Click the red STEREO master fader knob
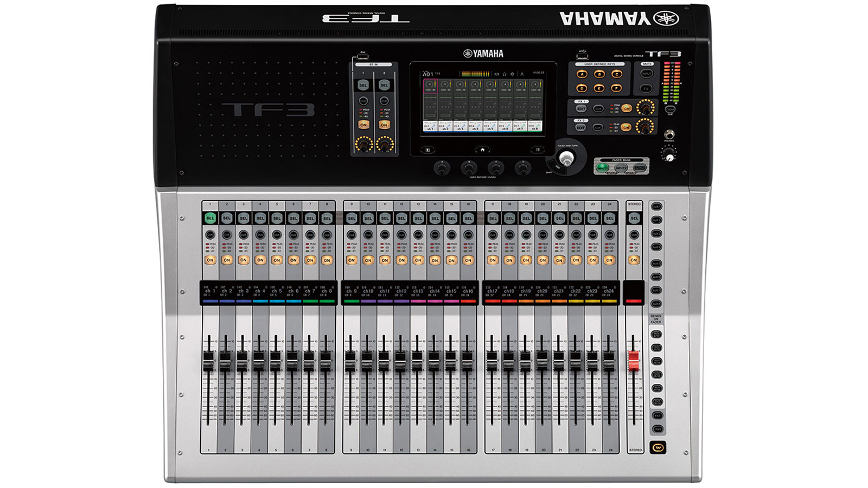Screen dimensions: 868x488 [633, 361]
